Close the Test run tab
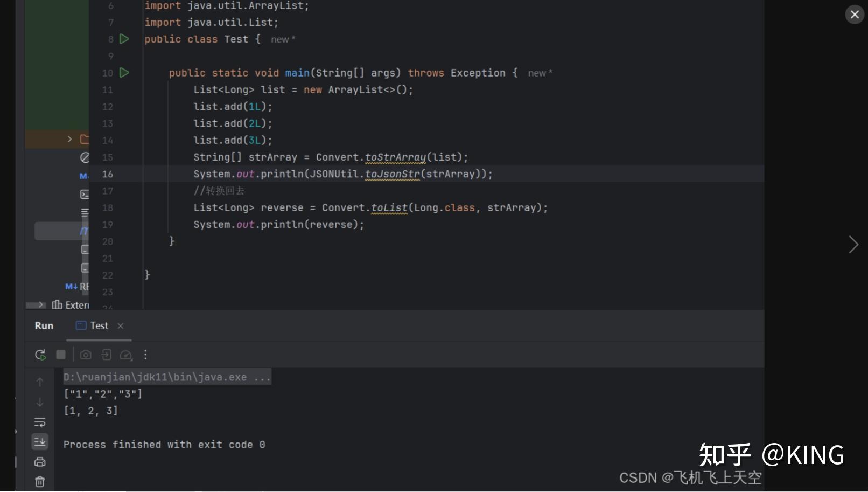The width and height of the screenshot is (868, 492). [x=121, y=325]
